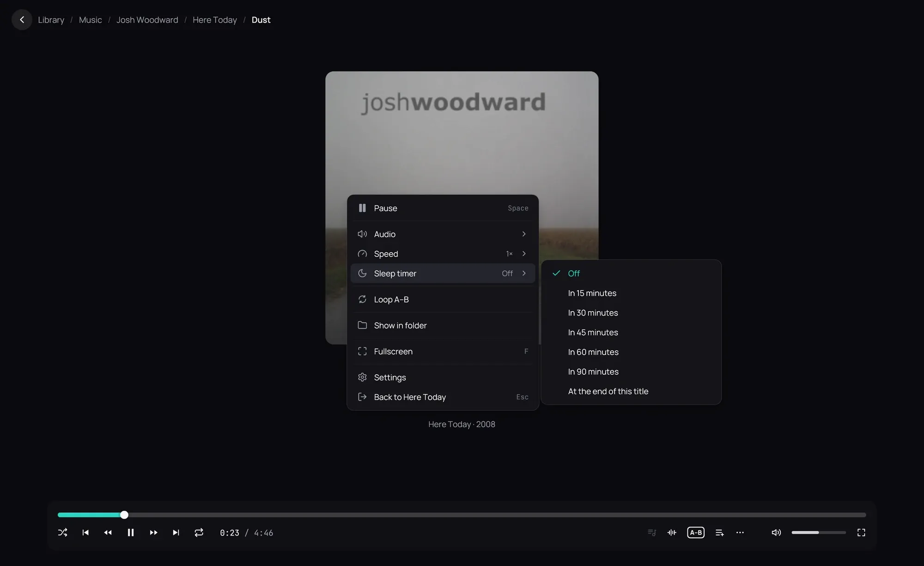Screen dimensions: 924x566
Task: Set sleep timer to In 90 minutes
Action: tap(631, 371)
